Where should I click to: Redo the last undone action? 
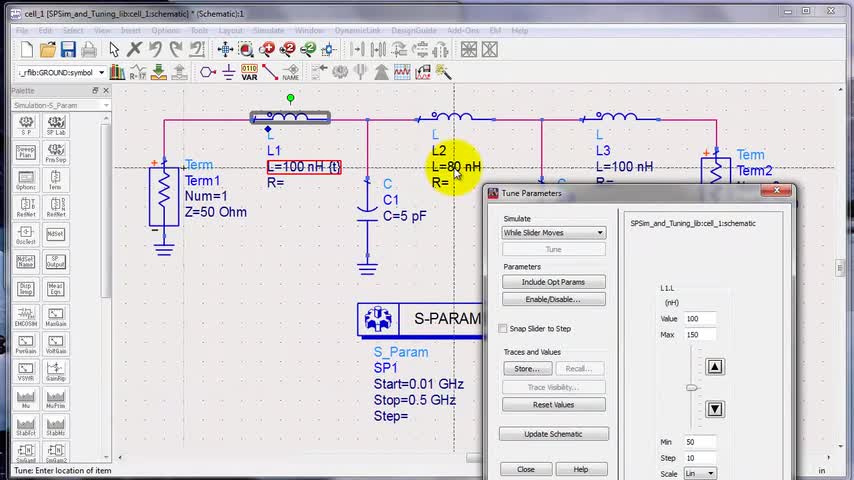click(x=175, y=50)
